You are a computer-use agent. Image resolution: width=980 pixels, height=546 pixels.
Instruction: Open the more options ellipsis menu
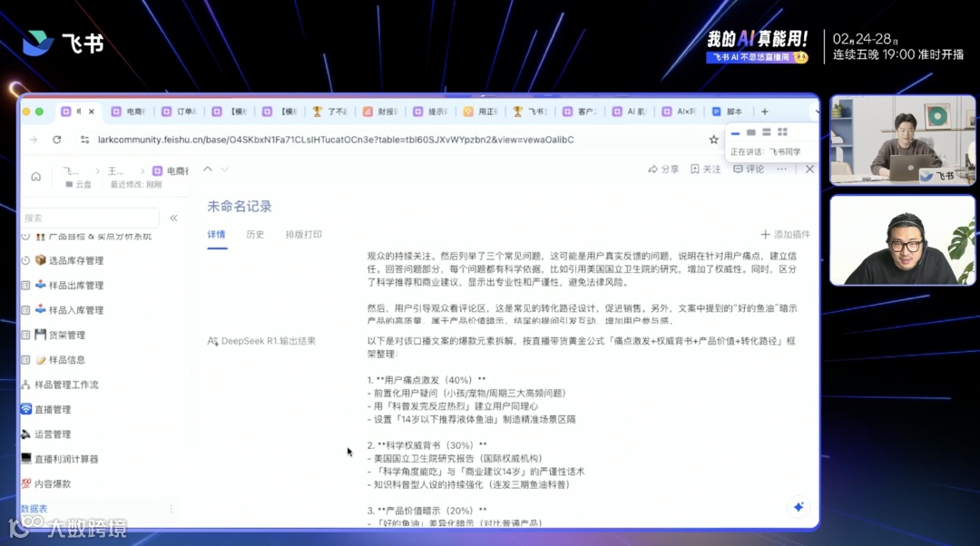click(782, 169)
